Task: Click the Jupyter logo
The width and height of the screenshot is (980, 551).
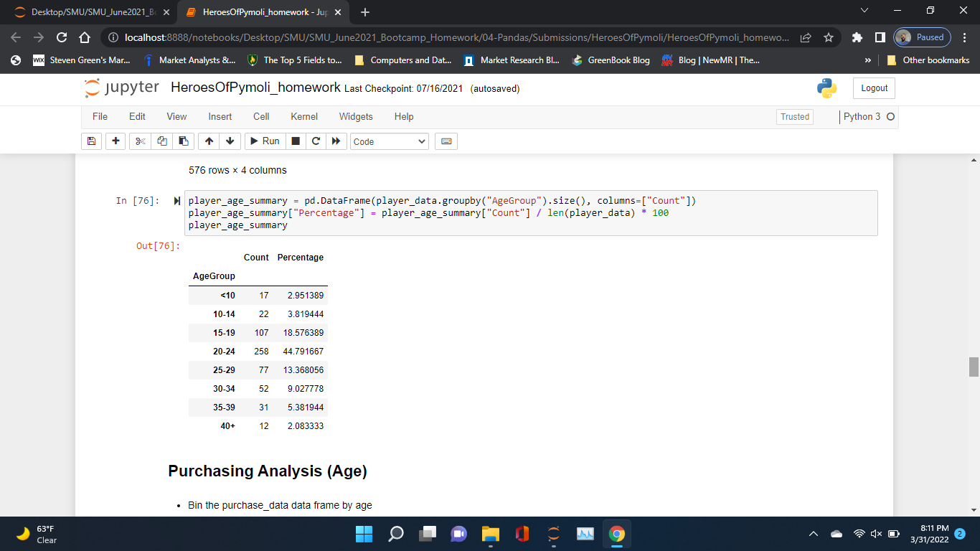Action: click(121, 88)
